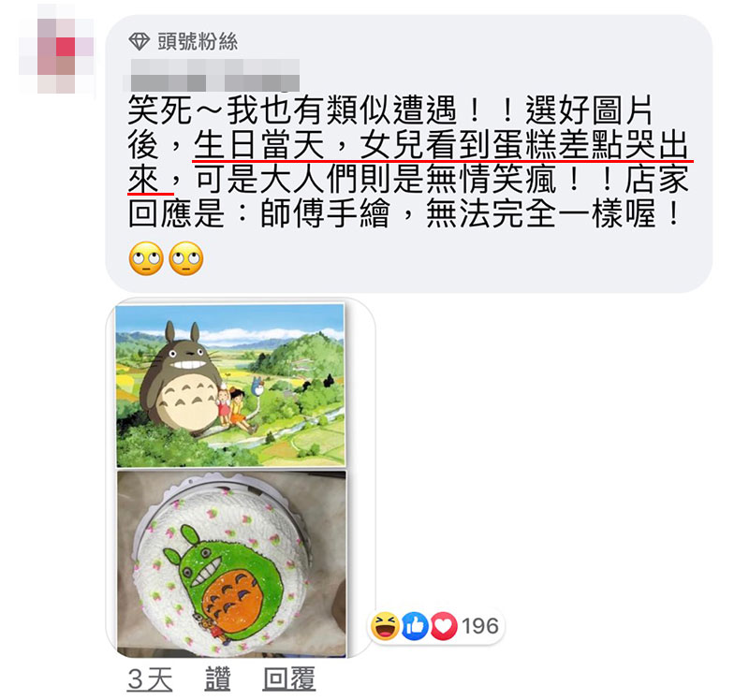Click the comment text 笑死～我也有類似遭遇
The height and width of the screenshot is (700, 749).
coord(293,110)
